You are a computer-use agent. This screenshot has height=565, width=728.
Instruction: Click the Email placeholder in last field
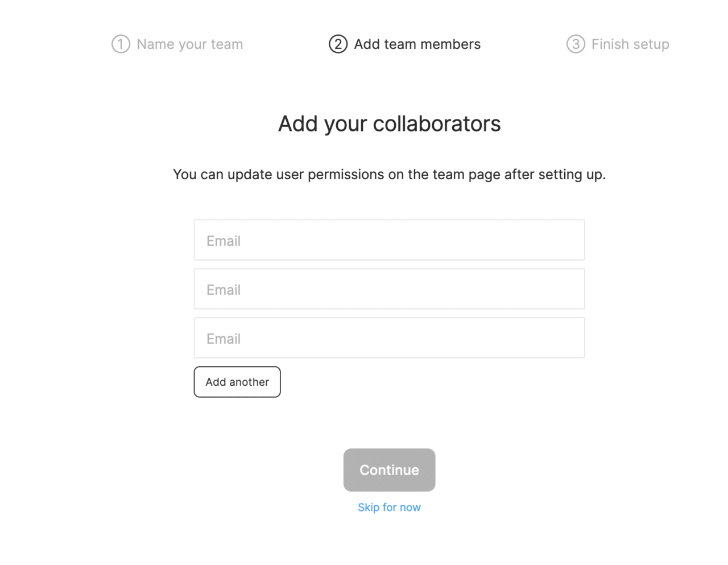(224, 339)
